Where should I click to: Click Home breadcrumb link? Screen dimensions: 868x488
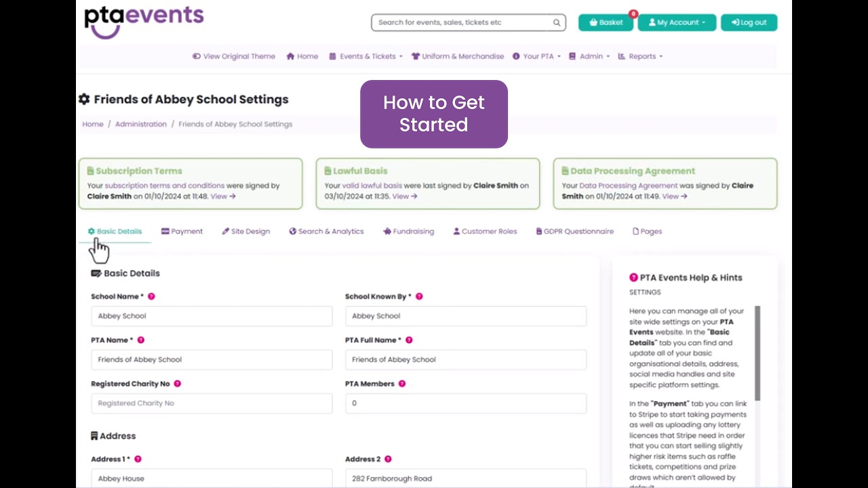[93, 124]
